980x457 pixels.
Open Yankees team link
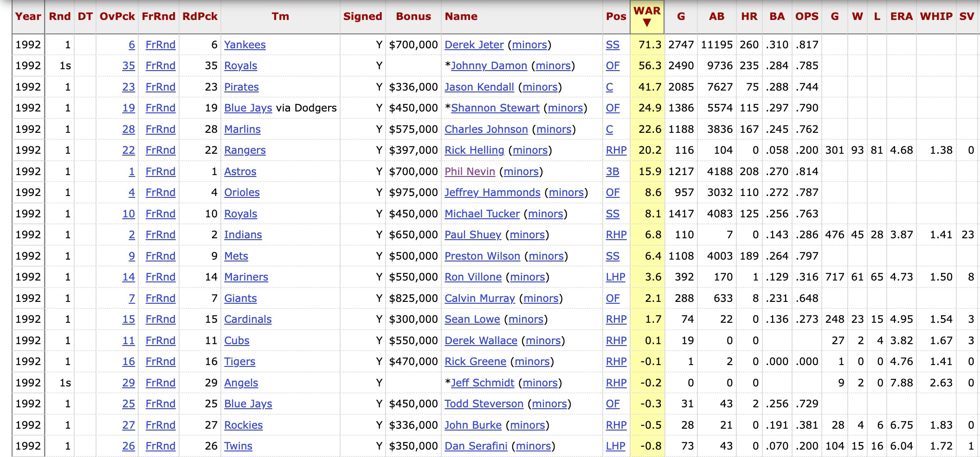245,45
